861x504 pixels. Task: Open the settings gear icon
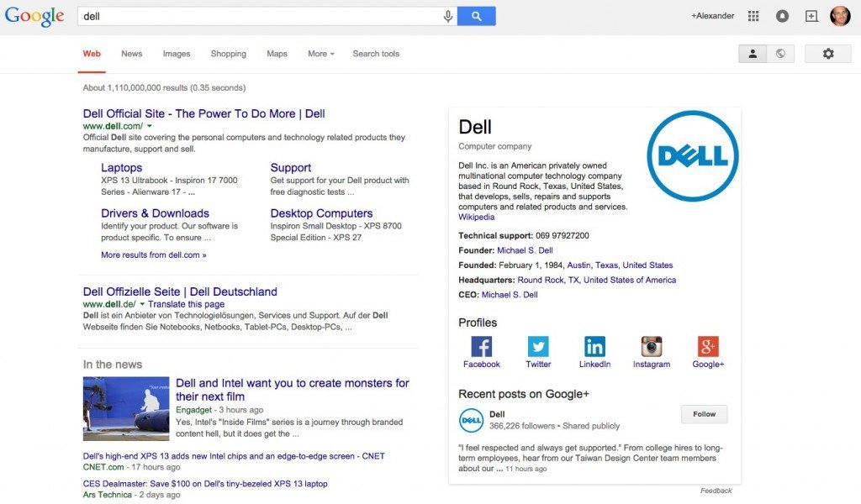click(828, 53)
